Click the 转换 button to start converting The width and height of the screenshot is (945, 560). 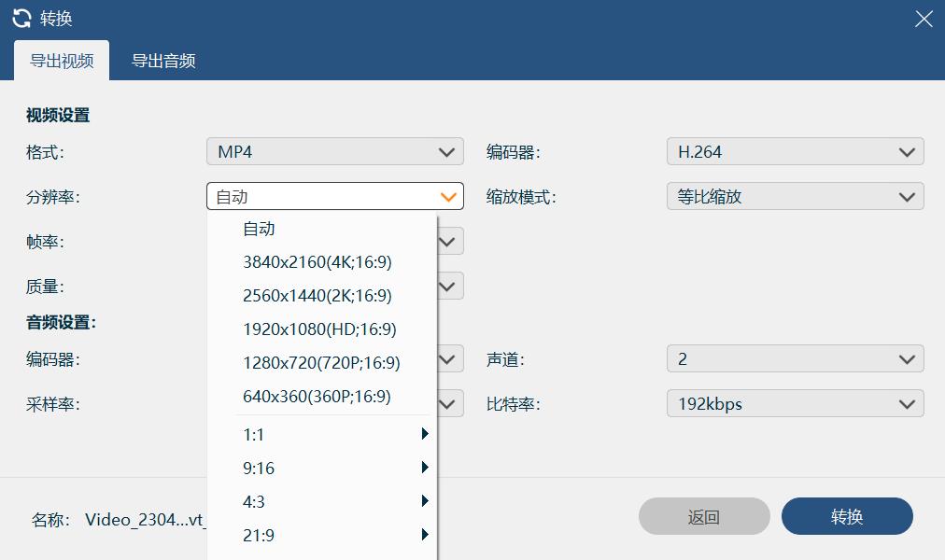point(848,516)
